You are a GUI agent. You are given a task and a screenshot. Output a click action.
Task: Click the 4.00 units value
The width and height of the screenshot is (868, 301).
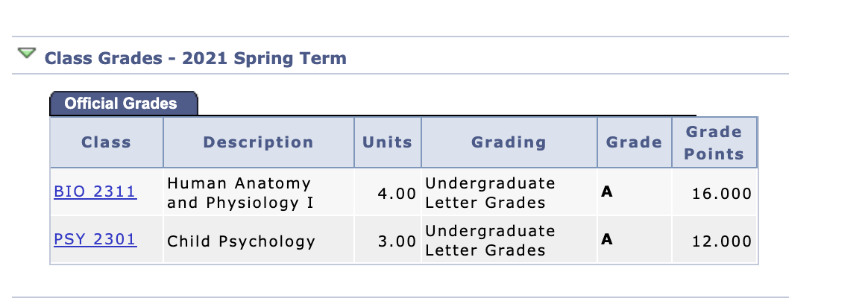point(397,194)
